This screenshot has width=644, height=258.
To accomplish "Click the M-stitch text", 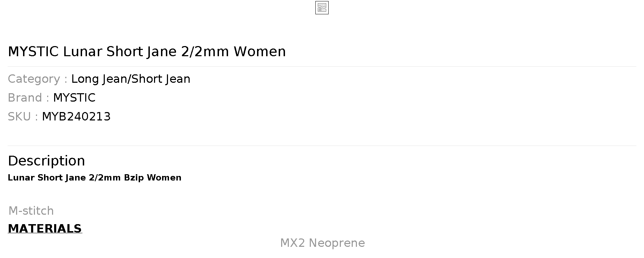I will [x=31, y=211].
